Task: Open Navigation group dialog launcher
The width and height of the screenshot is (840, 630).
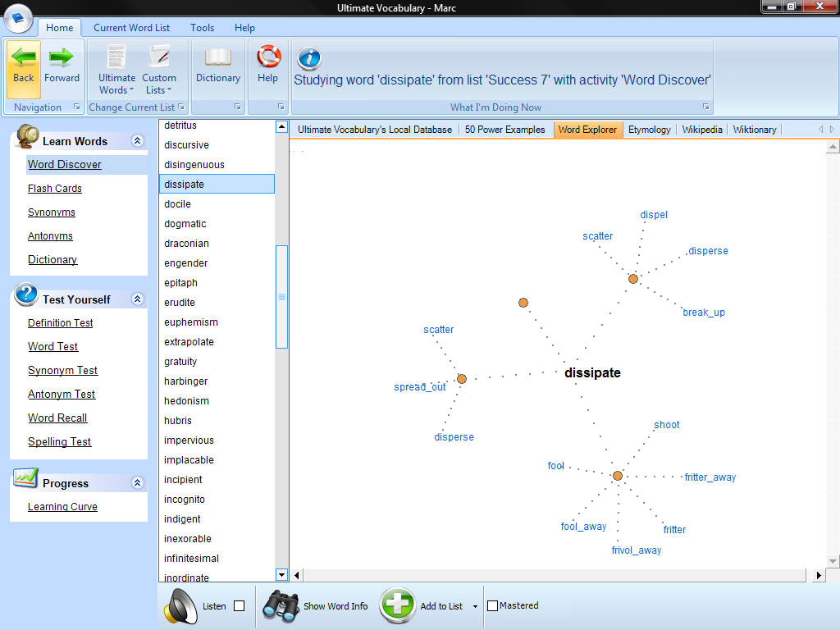Action: (76, 107)
